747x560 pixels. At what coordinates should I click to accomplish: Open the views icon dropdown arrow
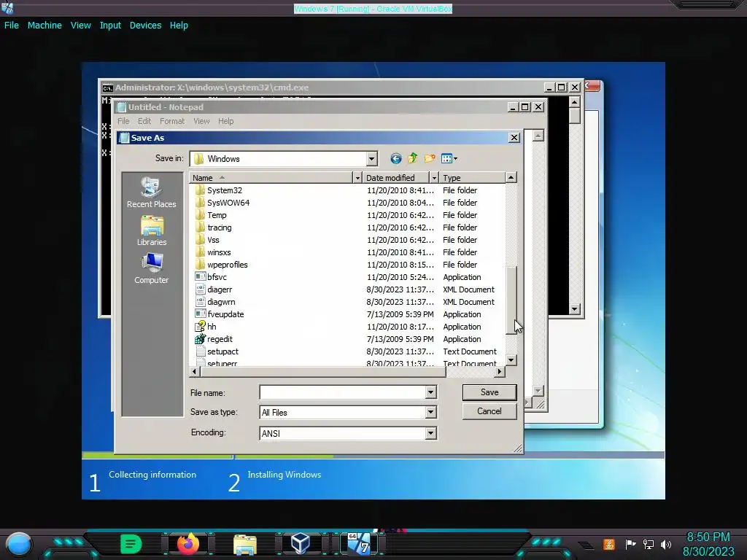(455, 158)
